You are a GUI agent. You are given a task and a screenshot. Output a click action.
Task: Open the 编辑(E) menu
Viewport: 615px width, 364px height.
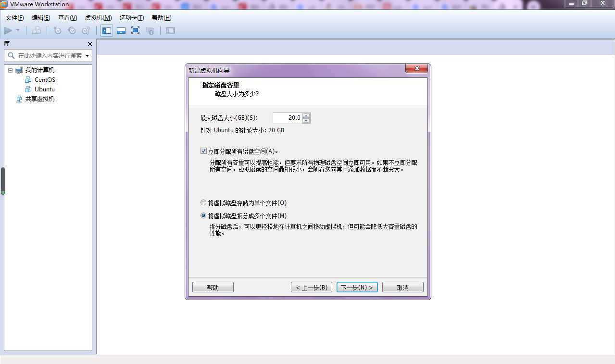(41, 18)
